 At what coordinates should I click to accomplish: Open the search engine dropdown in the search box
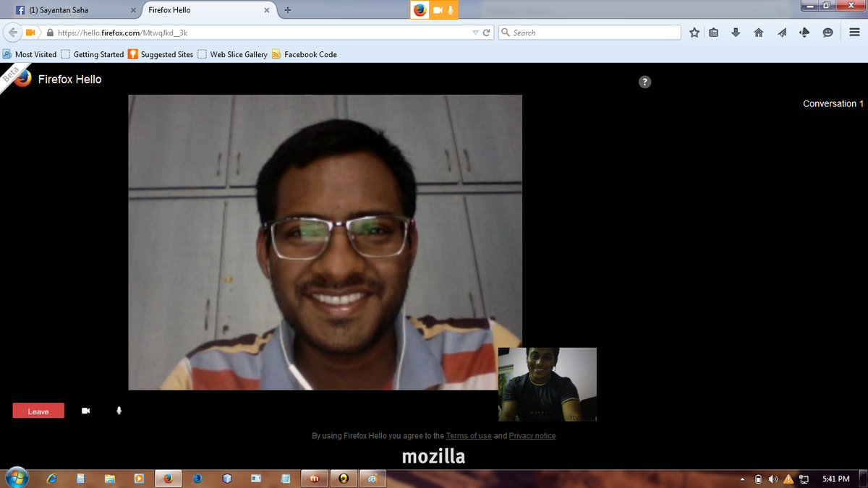(506, 32)
